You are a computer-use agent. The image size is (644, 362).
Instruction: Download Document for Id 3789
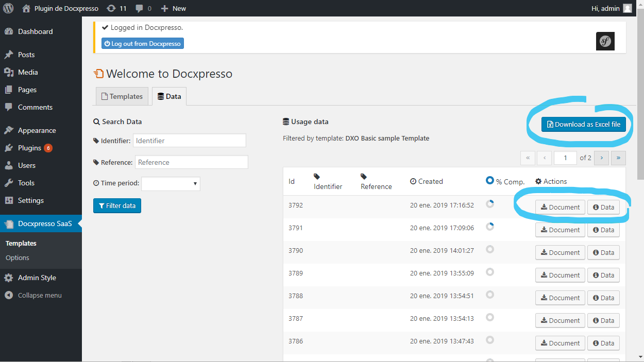point(561,275)
